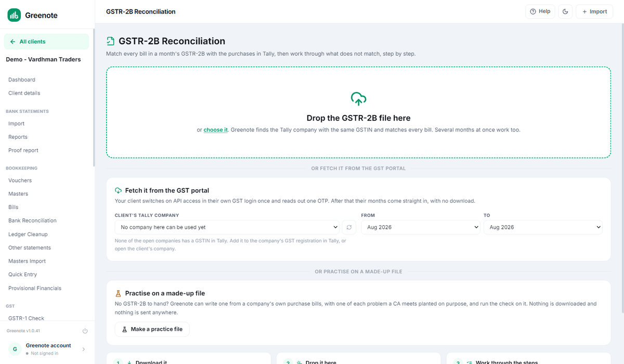624x364 pixels.
Task: Click the sidebar scrollbar
Action: pyautogui.click(x=94, y=98)
